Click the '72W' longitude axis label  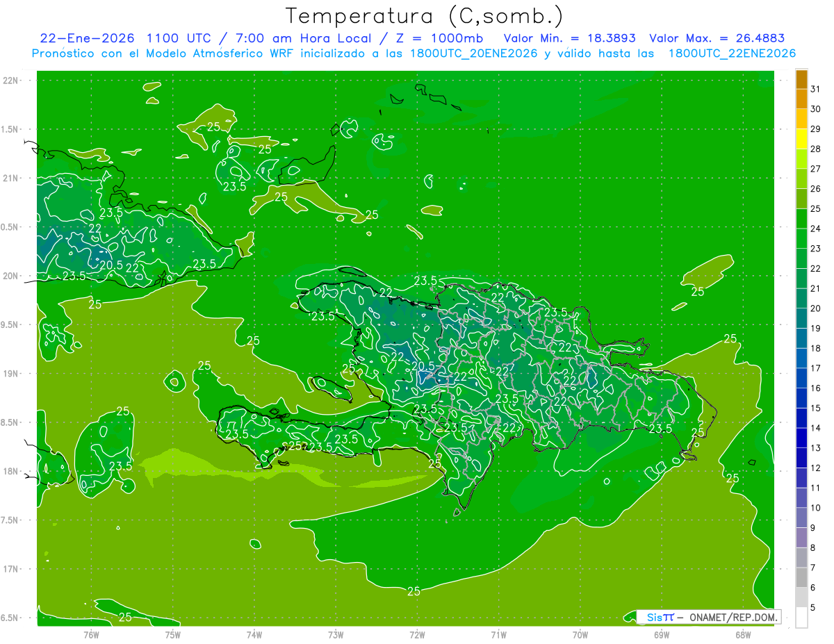coord(417,634)
